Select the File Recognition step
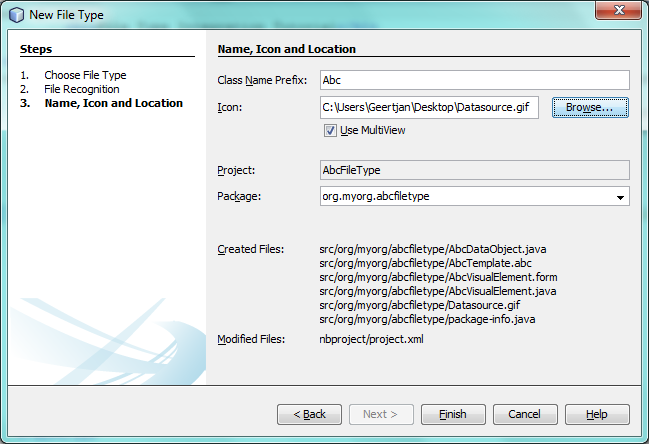Image resolution: width=649 pixels, height=444 pixels. [82, 89]
